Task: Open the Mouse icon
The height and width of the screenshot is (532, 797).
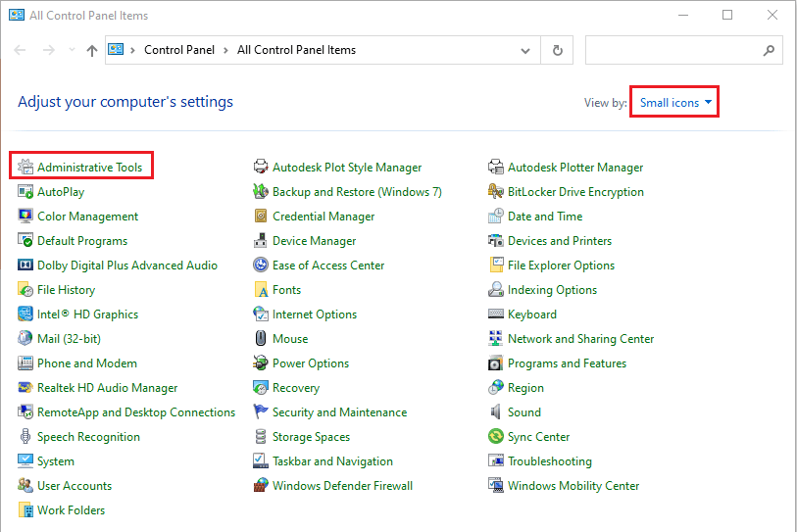Action: pos(260,338)
